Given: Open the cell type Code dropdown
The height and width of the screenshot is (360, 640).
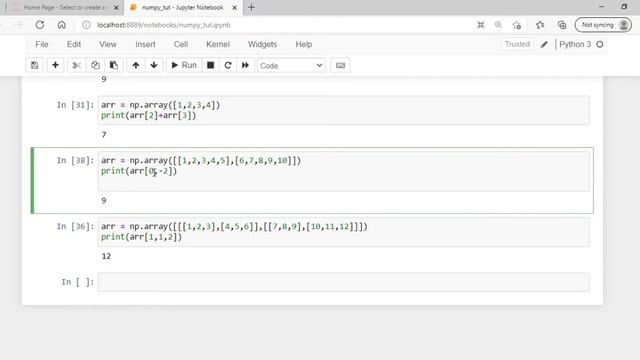Looking at the screenshot, I should (x=291, y=66).
